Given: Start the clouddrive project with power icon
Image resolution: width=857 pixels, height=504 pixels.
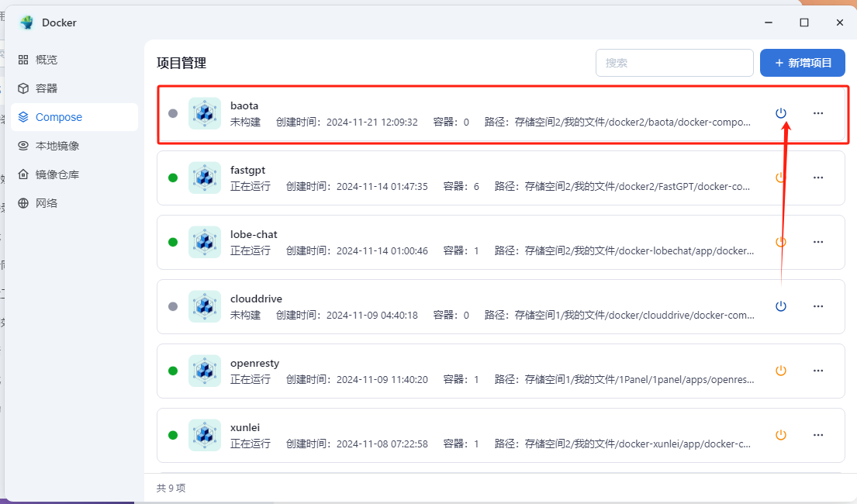Looking at the screenshot, I should pyautogui.click(x=780, y=306).
